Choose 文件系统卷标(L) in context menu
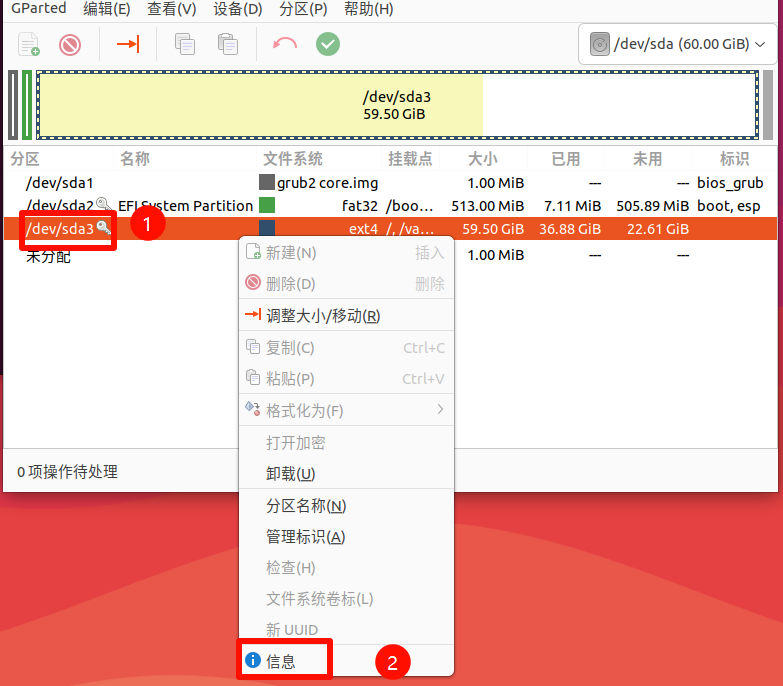The height and width of the screenshot is (686, 783). [x=347, y=599]
